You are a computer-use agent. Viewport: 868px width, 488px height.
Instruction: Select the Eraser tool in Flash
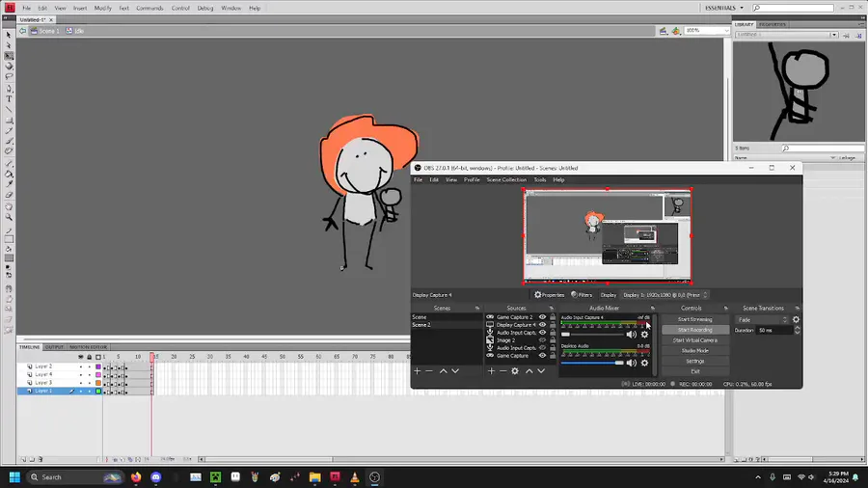[x=9, y=195]
